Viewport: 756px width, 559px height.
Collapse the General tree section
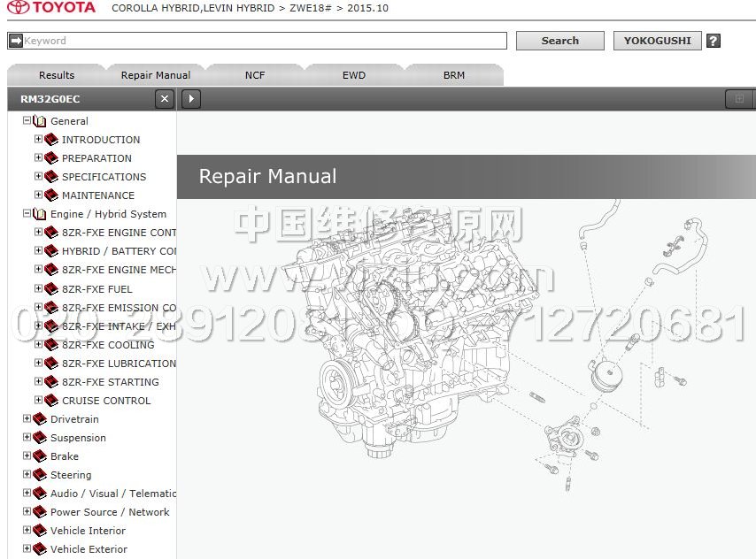(27, 121)
